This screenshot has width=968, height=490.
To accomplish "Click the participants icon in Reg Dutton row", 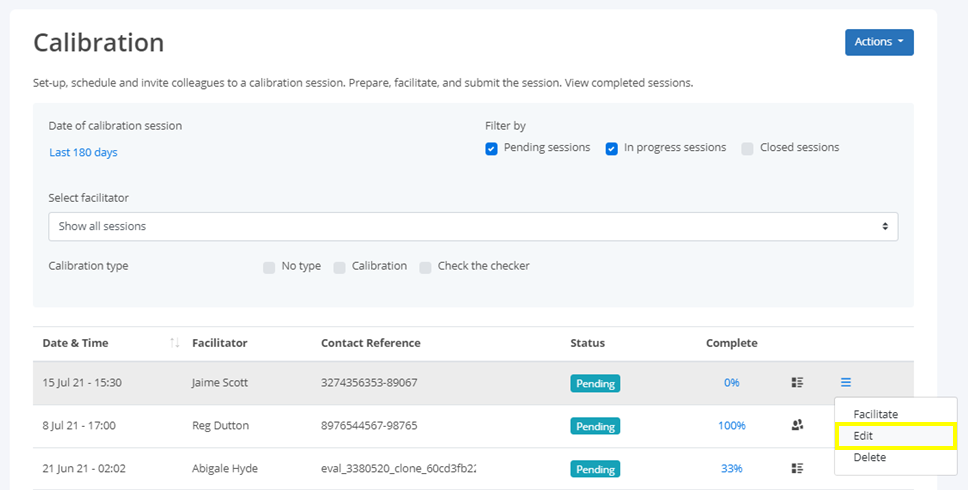I will click(x=798, y=425).
